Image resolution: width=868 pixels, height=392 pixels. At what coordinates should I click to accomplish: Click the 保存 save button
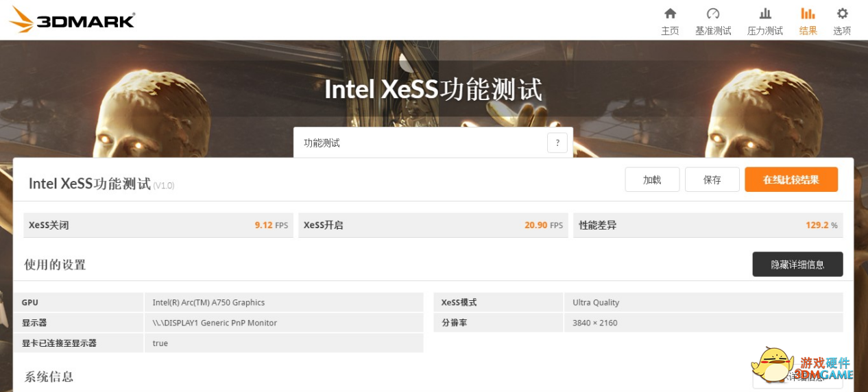coord(712,180)
